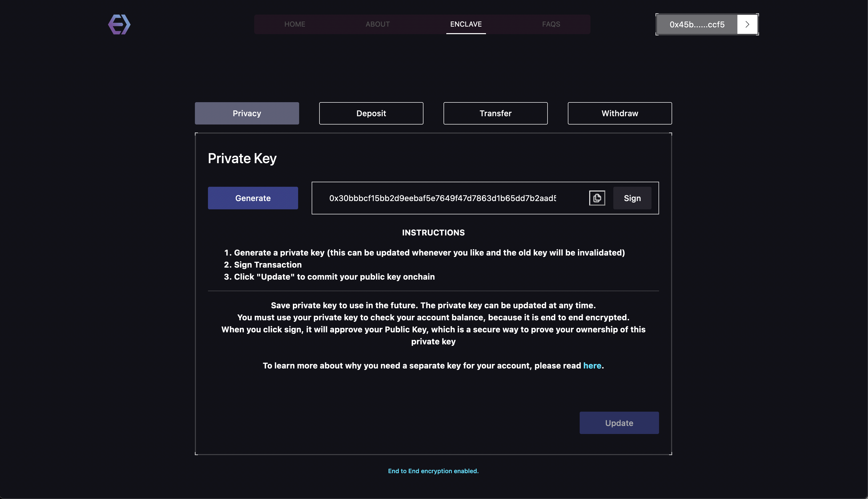This screenshot has height=499, width=868.
Task: Click the INSTRUCTIONS heading
Action: point(433,233)
